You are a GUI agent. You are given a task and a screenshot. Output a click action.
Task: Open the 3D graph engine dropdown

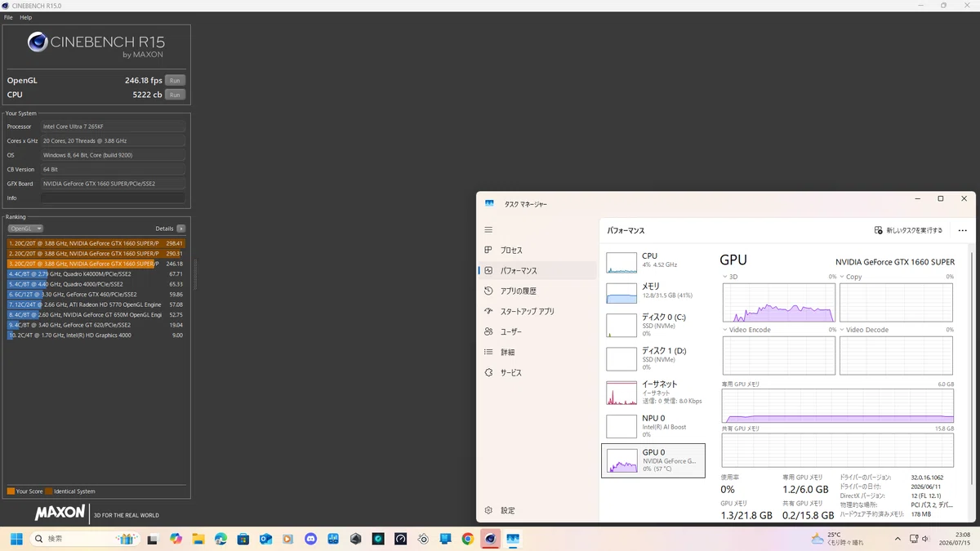tap(730, 277)
